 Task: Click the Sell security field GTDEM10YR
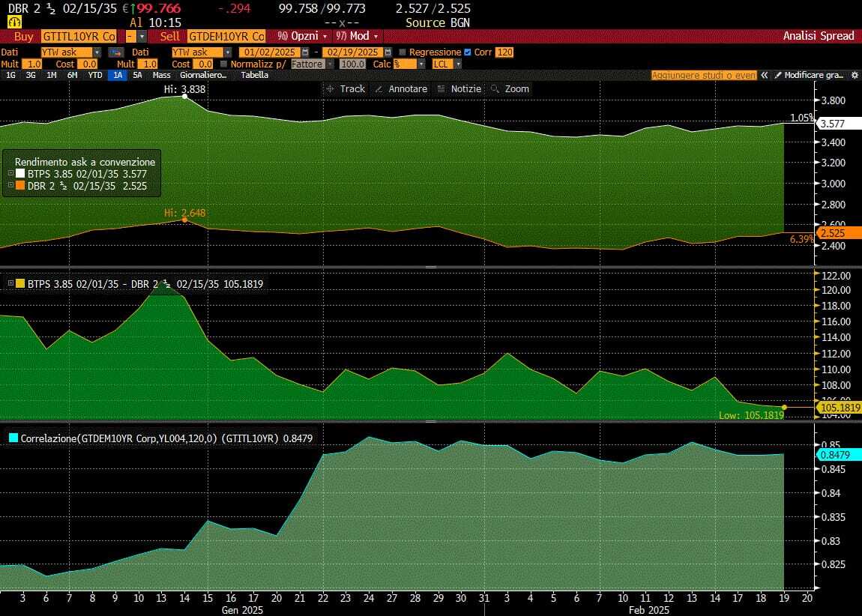226,36
